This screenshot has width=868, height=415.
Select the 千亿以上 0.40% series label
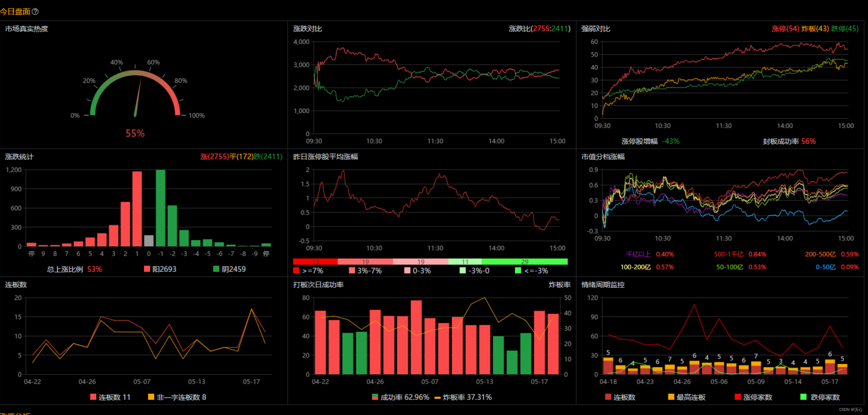[x=650, y=254]
